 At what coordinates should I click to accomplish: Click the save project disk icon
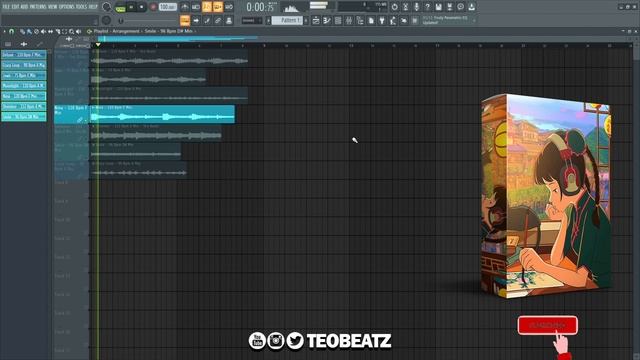[438, 7]
